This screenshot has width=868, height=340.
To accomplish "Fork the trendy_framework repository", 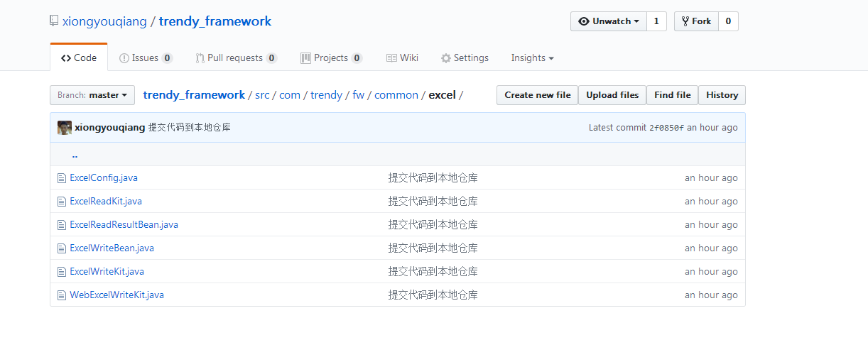I will tap(696, 21).
